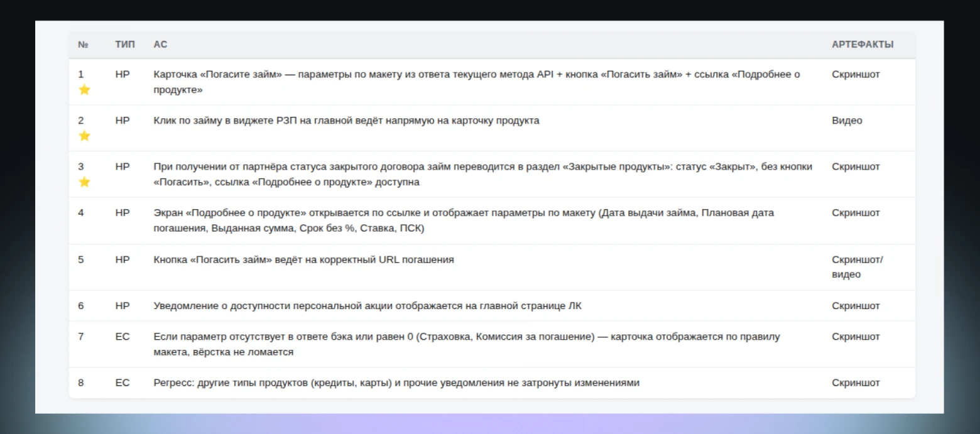Click the star icon in row 3
This screenshot has width=980, height=434.
click(x=84, y=182)
